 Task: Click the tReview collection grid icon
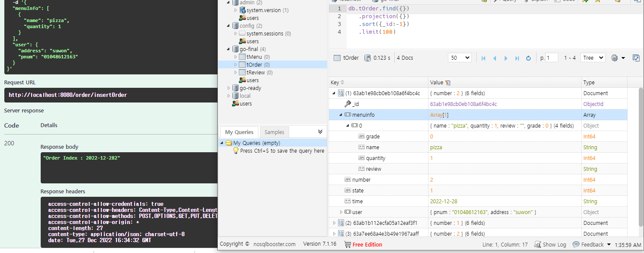pyautogui.click(x=242, y=73)
